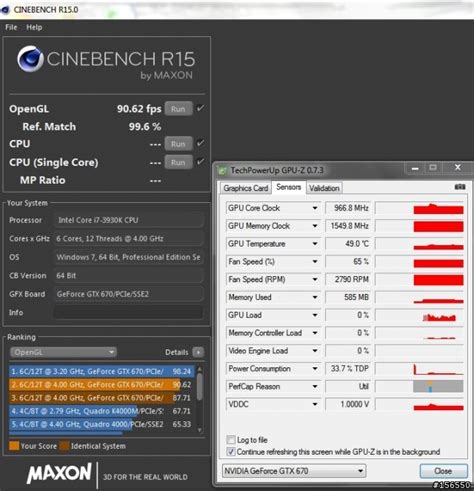The image size is (474, 491).
Task: Toggle Continue refreshing in background checkbox
Action: [230, 452]
